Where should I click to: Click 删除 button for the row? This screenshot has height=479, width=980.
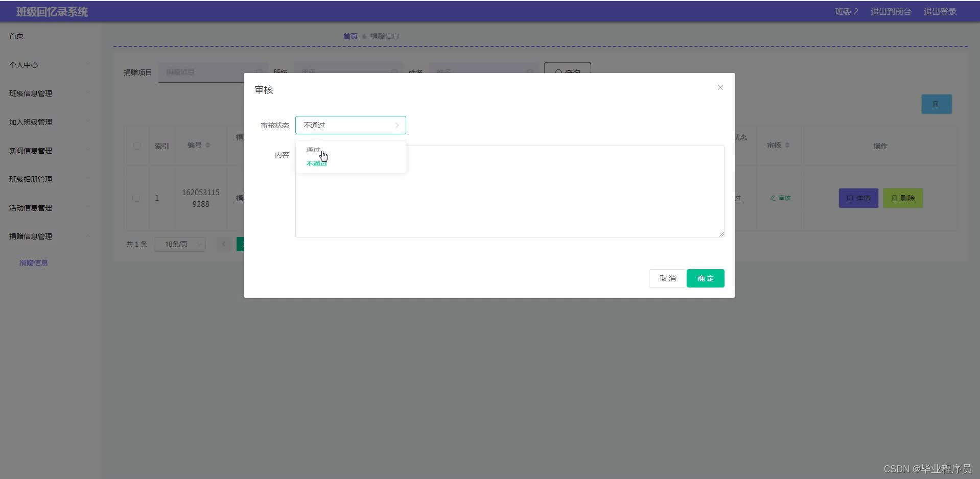click(902, 198)
